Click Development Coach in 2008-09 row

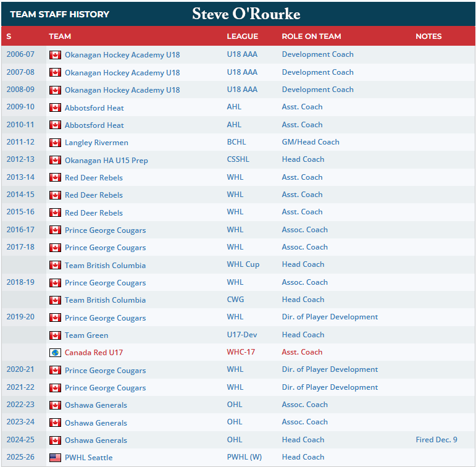(x=317, y=90)
